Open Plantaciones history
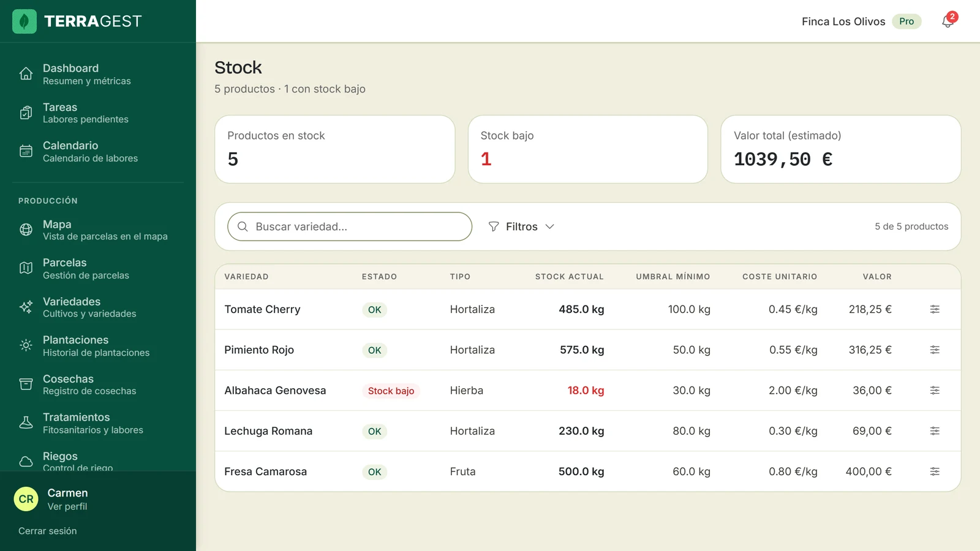This screenshot has height=551, width=980. pyautogui.click(x=98, y=345)
